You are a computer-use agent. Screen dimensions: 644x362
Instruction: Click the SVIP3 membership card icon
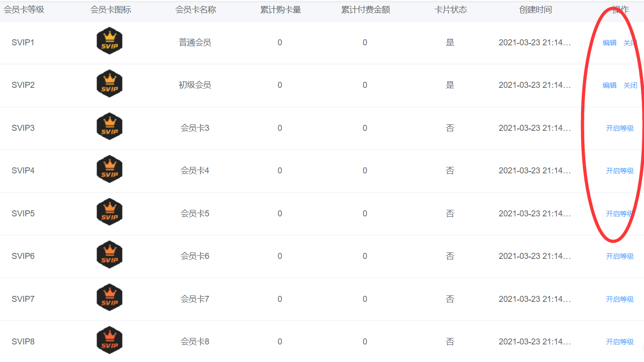110,126
